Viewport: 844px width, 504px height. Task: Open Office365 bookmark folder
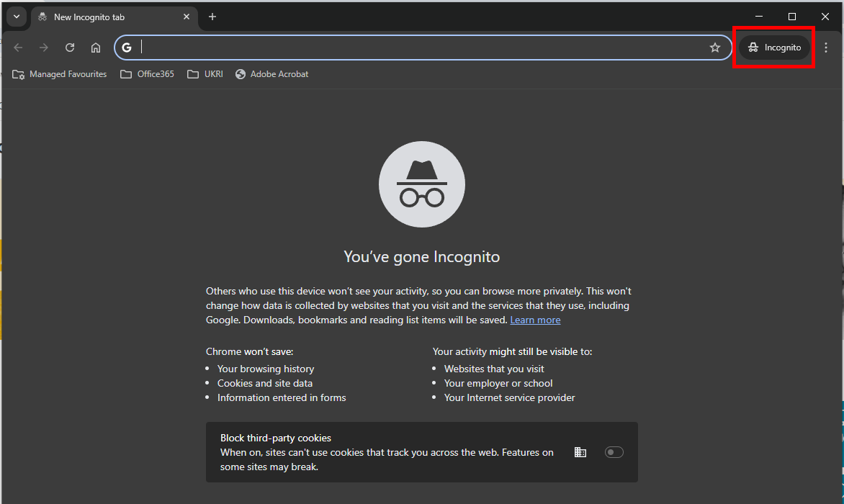click(147, 74)
